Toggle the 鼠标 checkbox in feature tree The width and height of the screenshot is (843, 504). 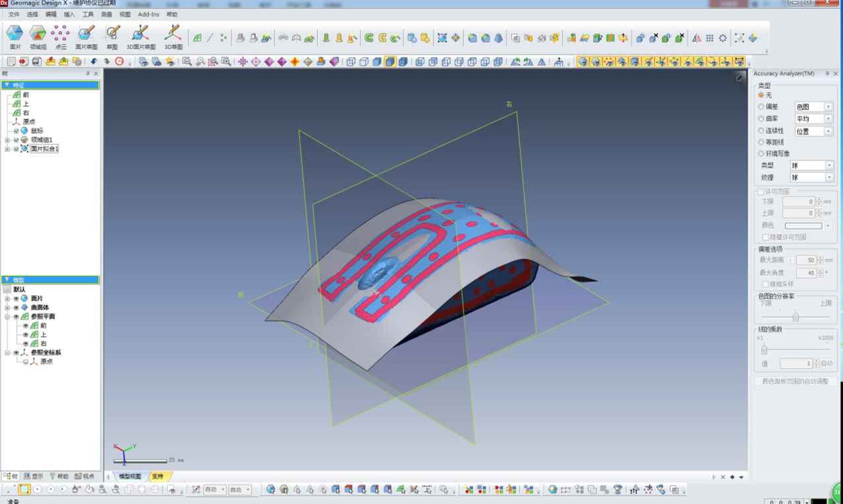tap(16, 131)
